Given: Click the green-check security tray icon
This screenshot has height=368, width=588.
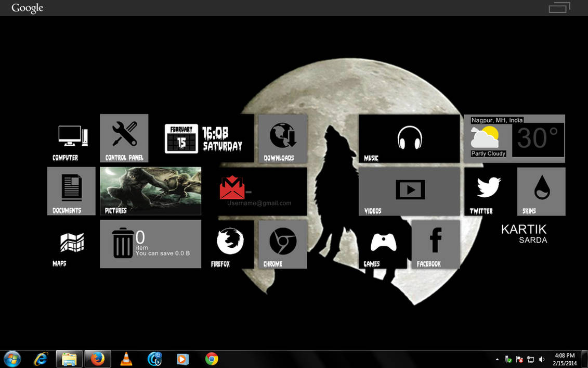Looking at the screenshot, I should point(508,359).
